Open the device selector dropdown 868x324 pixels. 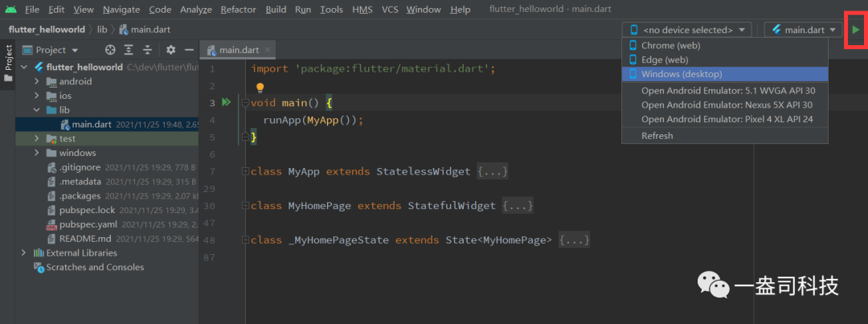click(x=686, y=30)
